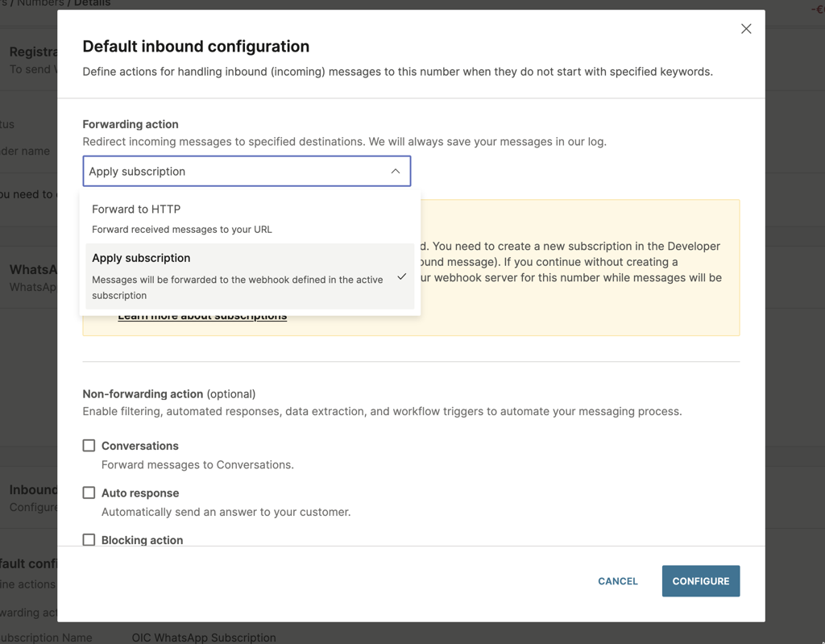This screenshot has height=644, width=825.
Task: Click 'OIC WhatsApp Subscription' in the background page
Action: click(204, 638)
